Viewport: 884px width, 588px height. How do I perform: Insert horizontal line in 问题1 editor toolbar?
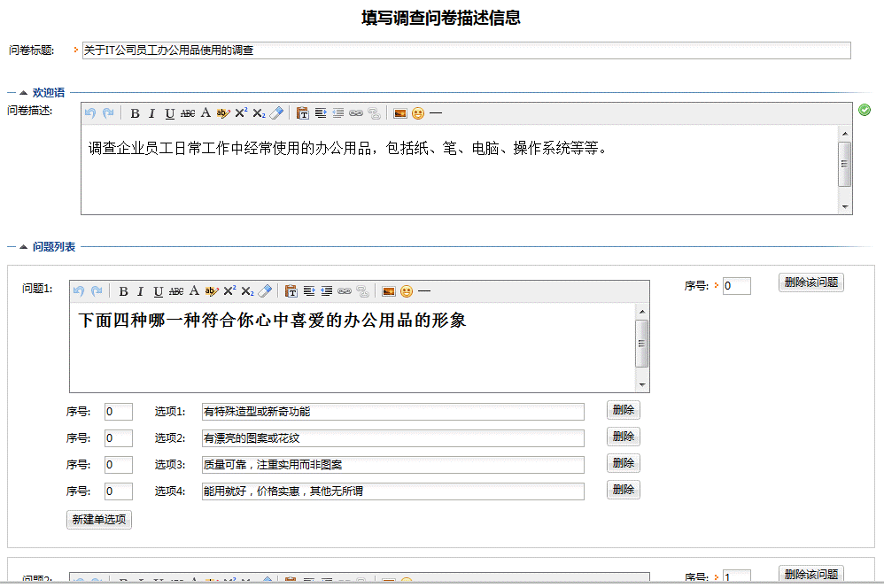click(x=424, y=291)
